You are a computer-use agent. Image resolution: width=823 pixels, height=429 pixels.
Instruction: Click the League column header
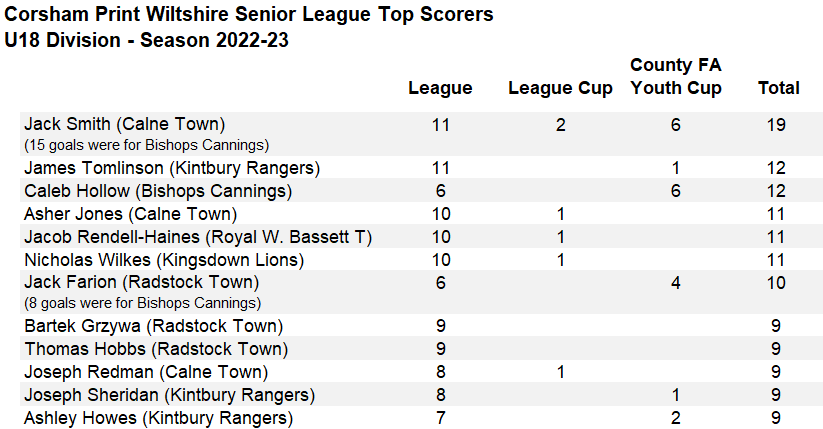pyautogui.click(x=440, y=88)
